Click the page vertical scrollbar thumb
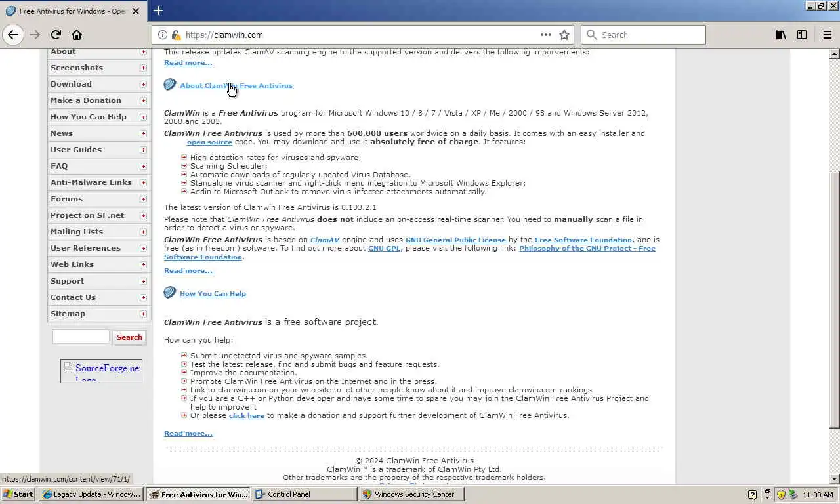 pos(835,299)
